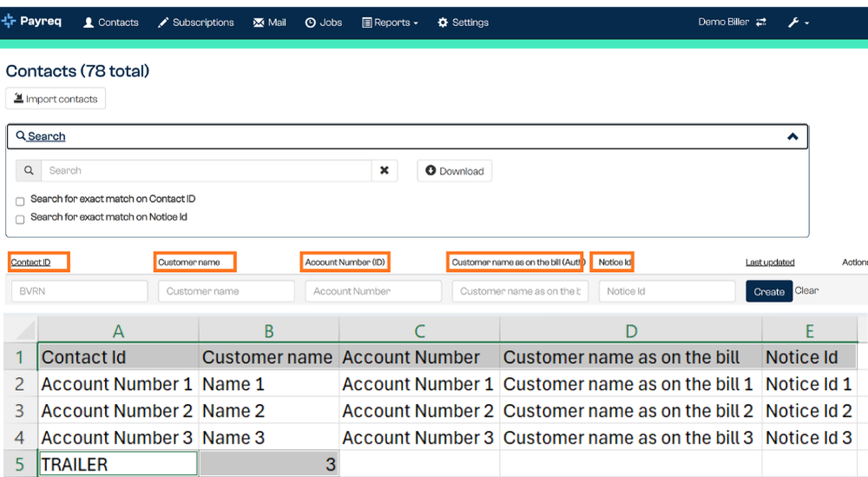Select spreadsheet column A header
Viewport: 868px width, 477px height.
(x=118, y=331)
